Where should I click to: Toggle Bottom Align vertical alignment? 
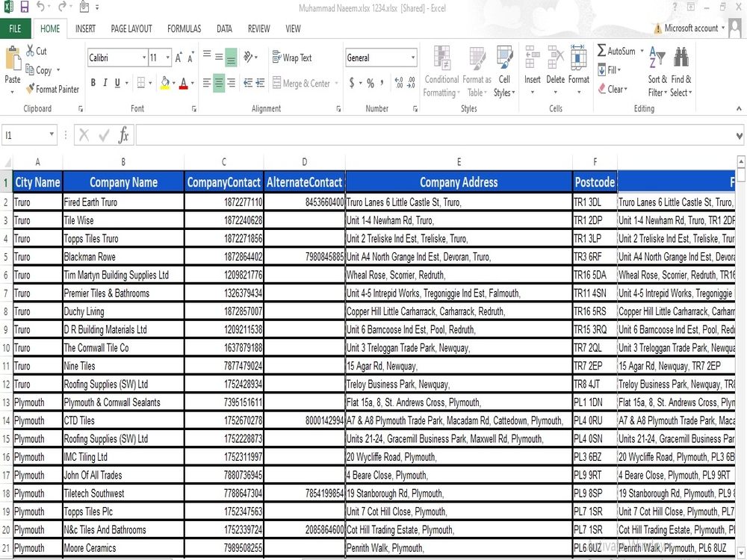pos(231,57)
